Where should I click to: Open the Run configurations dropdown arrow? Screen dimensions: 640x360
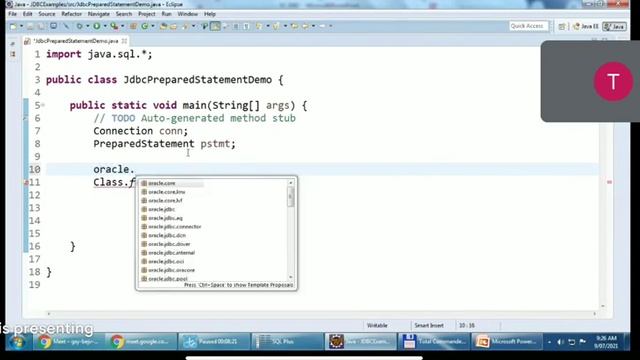tap(105, 26)
